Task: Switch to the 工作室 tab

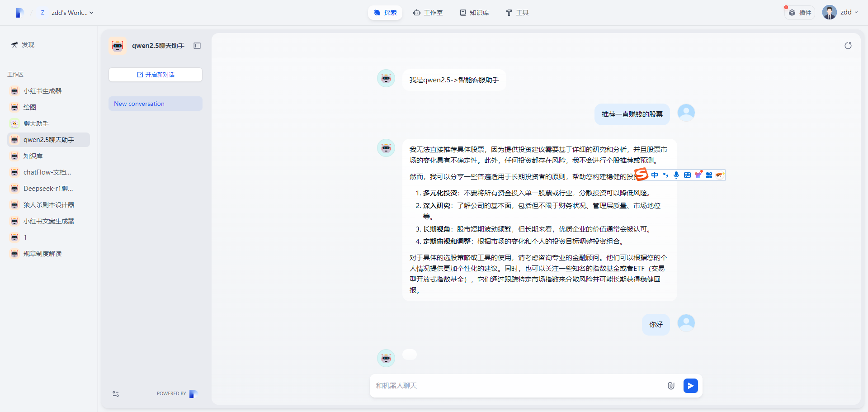Action: (x=428, y=12)
